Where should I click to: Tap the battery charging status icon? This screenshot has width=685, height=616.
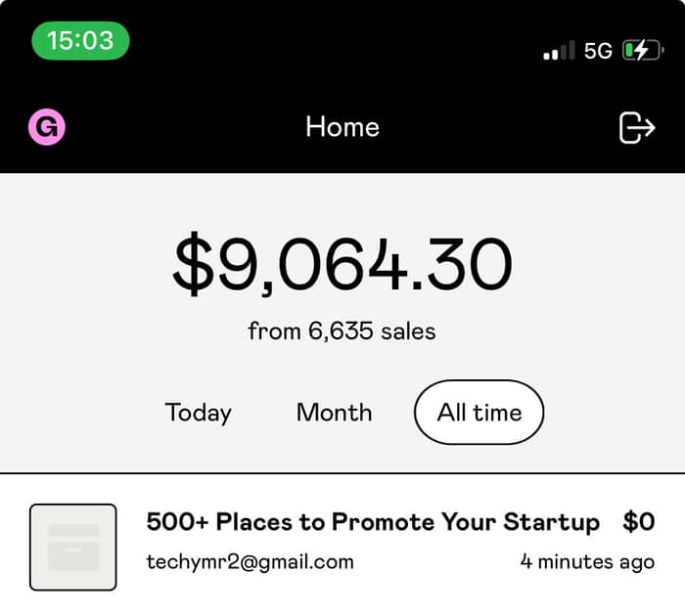point(643,50)
